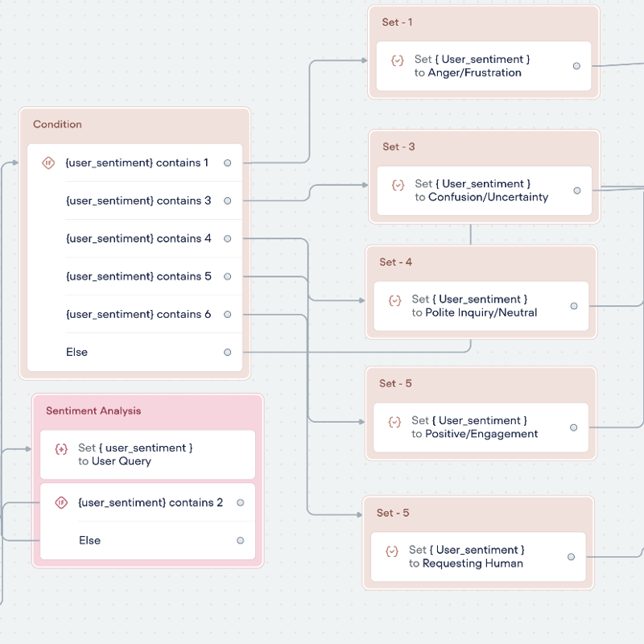Click the set-variable icon for Confusion/Uncertainty step
The width and height of the screenshot is (644, 644).
(x=398, y=185)
